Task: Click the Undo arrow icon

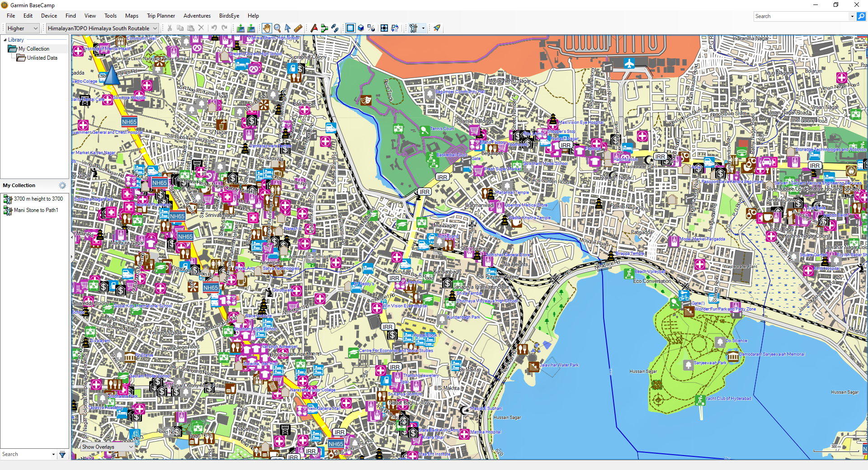Action: 214,28
